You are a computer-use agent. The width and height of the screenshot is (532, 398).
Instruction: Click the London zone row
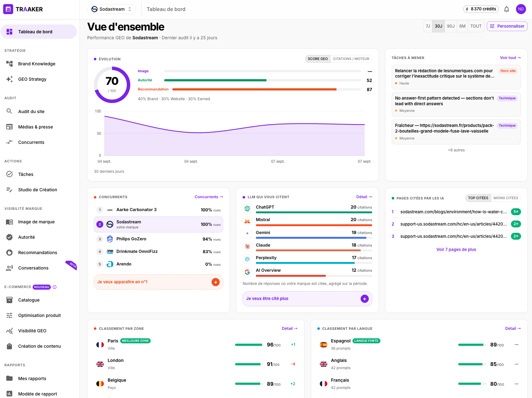point(196,364)
